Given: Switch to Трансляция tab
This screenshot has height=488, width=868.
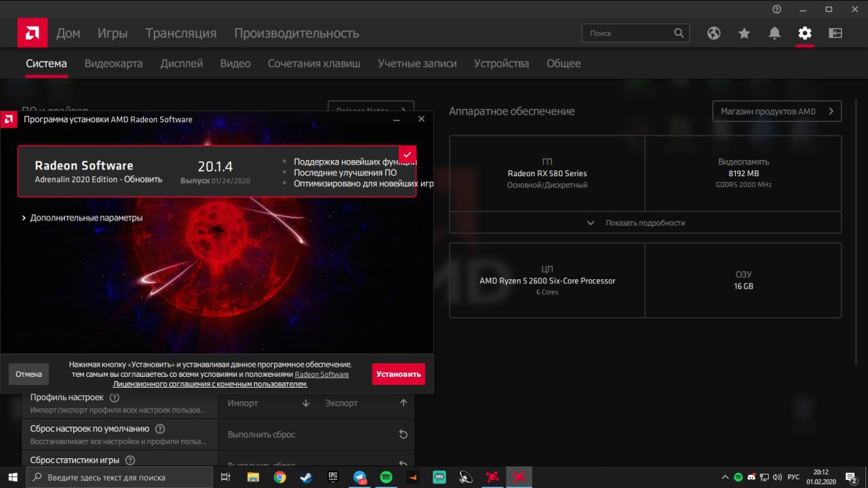Looking at the screenshot, I should tap(181, 33).
